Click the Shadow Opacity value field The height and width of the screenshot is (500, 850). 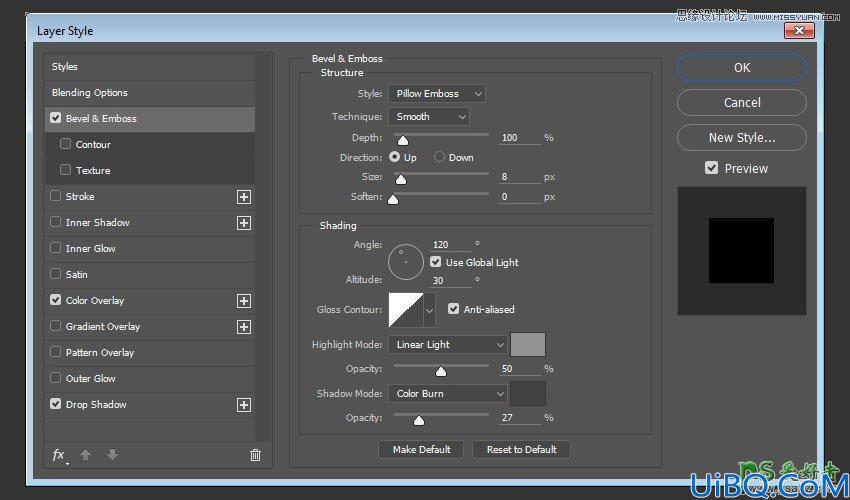(519, 418)
